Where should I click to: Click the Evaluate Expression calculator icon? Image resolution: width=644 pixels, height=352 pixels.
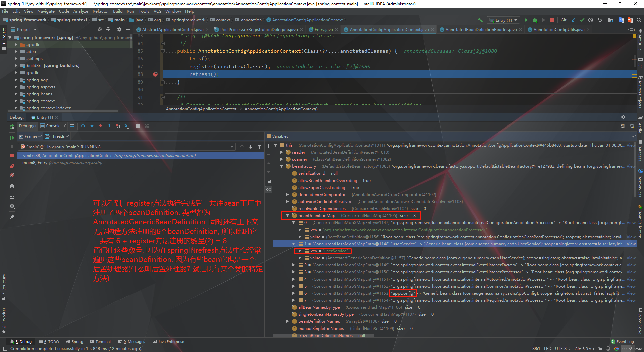click(x=138, y=126)
